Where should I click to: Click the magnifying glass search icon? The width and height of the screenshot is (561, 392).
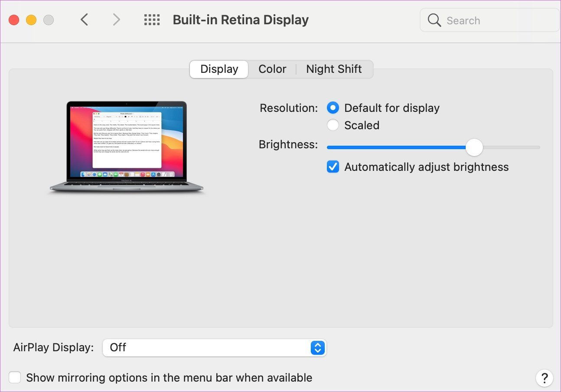[434, 20]
